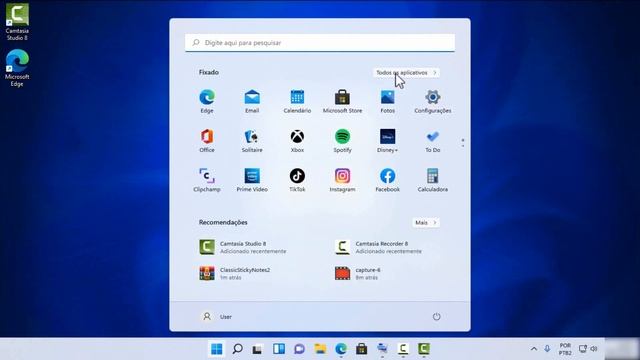Open the Camtasia Studio taskbar icon
The height and width of the screenshot is (360, 640).
[424, 349]
